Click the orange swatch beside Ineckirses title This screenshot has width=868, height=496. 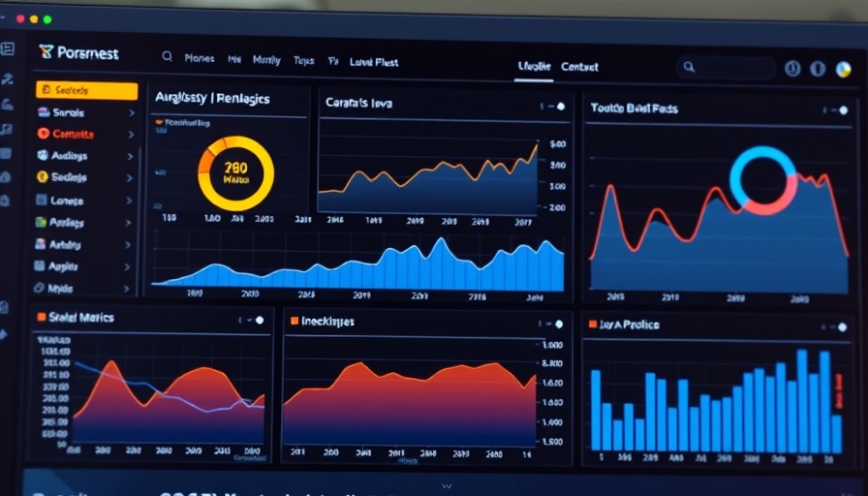click(x=294, y=320)
